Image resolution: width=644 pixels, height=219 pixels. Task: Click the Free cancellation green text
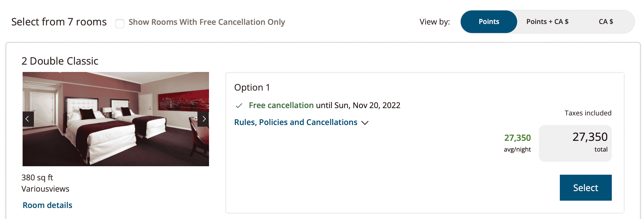[x=281, y=105]
